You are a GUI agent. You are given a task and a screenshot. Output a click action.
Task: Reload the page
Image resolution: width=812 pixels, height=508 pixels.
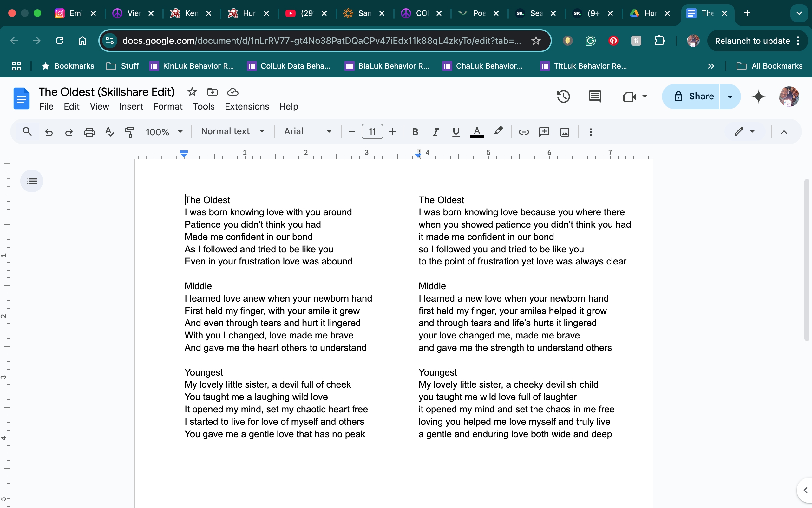60,41
